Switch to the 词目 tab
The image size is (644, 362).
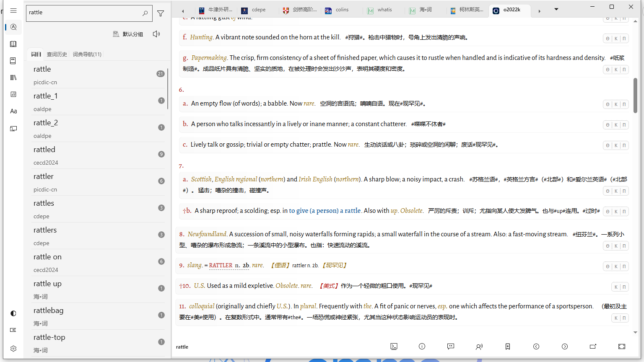pyautogui.click(x=36, y=54)
